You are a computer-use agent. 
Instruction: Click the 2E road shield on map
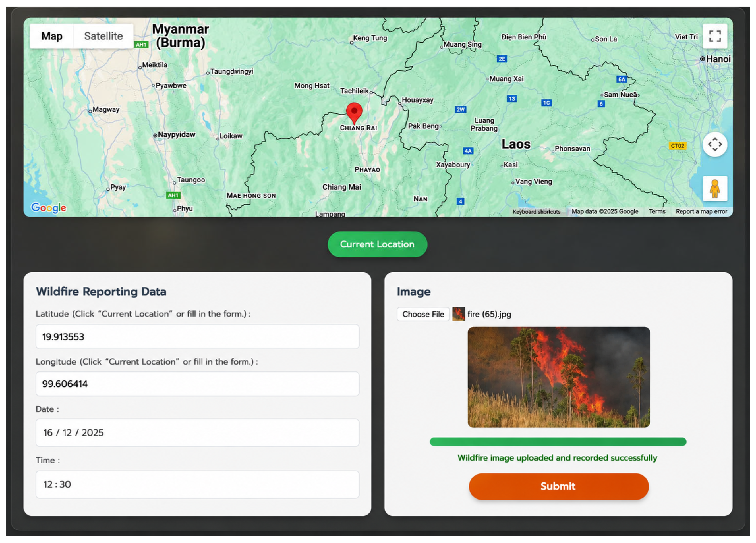[x=502, y=59]
